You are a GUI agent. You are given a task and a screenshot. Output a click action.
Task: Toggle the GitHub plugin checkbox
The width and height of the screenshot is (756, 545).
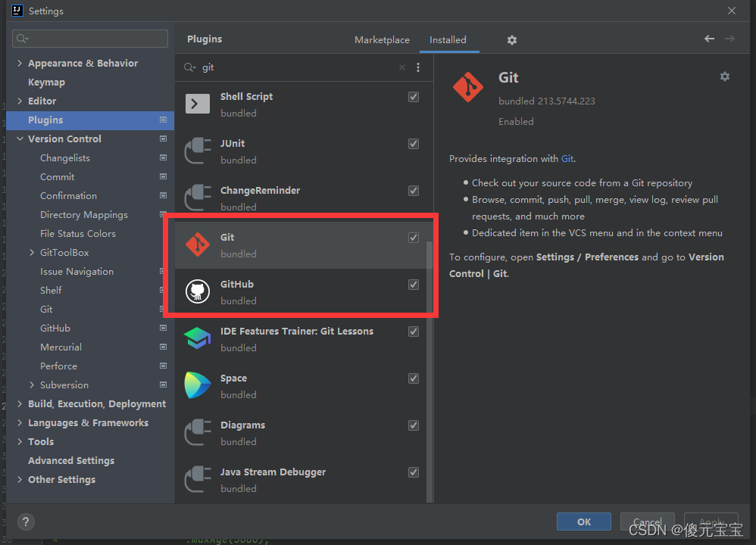(x=414, y=285)
